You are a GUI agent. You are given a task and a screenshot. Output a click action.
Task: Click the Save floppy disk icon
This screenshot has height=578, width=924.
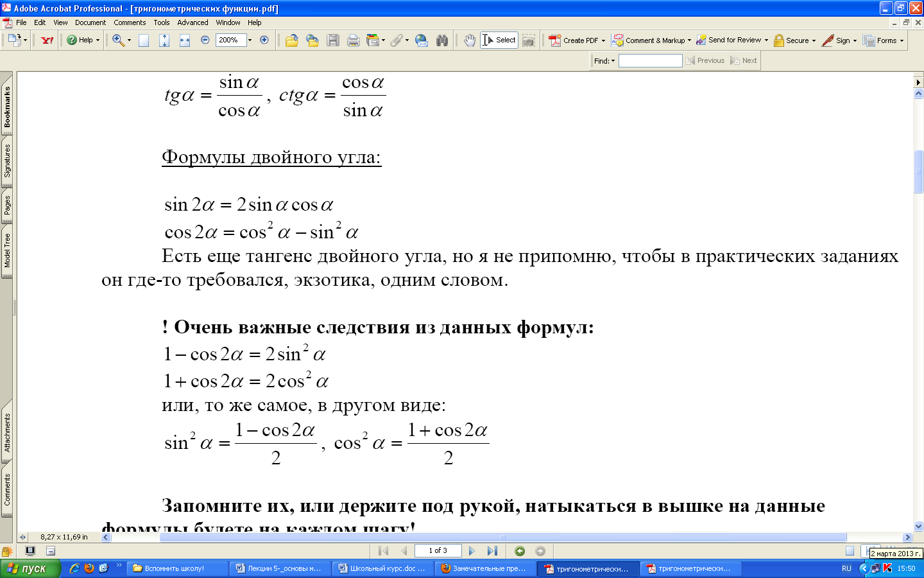coord(333,40)
